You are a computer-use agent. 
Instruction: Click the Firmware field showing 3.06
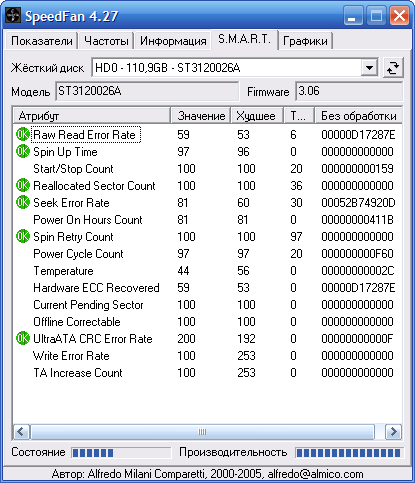click(349, 91)
